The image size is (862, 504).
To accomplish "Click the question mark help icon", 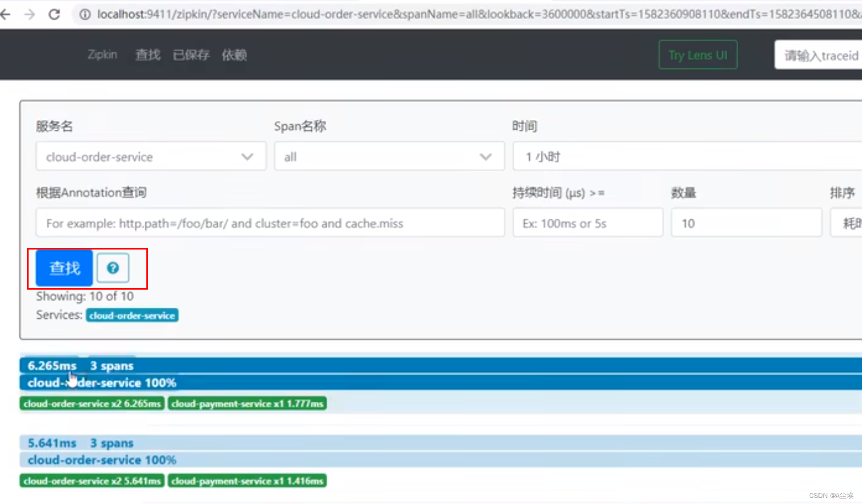I will pos(113,268).
